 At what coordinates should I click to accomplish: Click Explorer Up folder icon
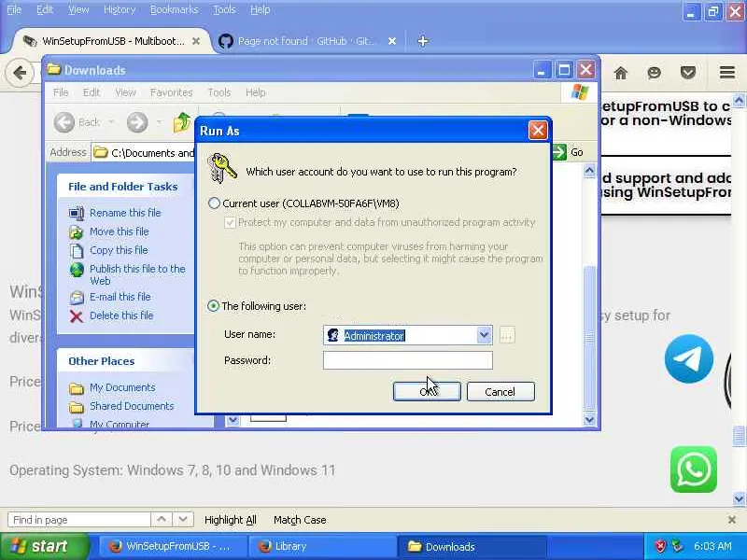[181, 122]
